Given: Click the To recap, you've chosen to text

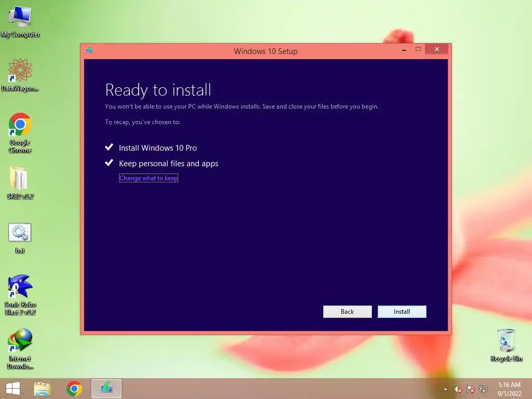Looking at the screenshot, I should point(142,122).
